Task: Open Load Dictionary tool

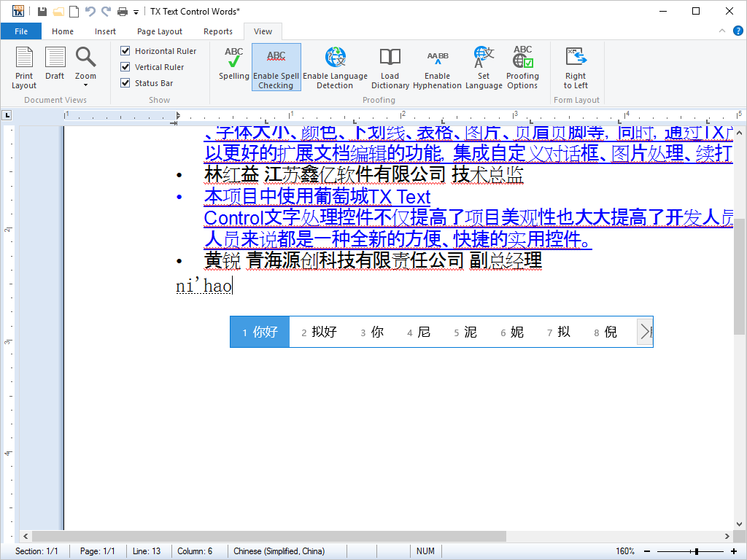Action: [x=390, y=67]
